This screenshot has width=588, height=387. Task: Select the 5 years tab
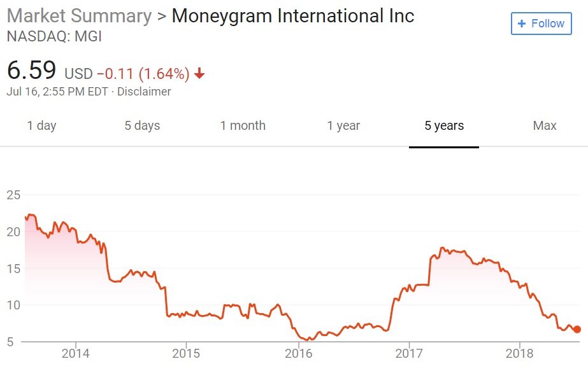pyautogui.click(x=444, y=125)
